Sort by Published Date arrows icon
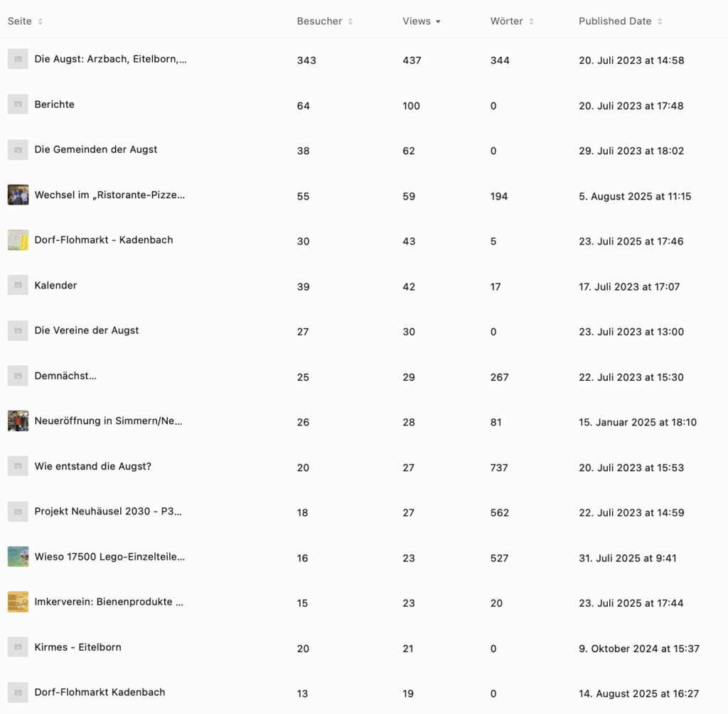Image resolution: width=728 pixels, height=714 pixels. click(660, 21)
